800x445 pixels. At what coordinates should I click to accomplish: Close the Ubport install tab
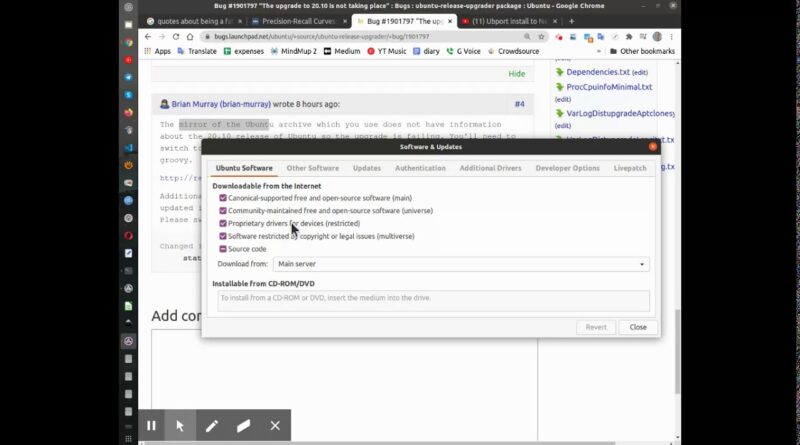555,21
